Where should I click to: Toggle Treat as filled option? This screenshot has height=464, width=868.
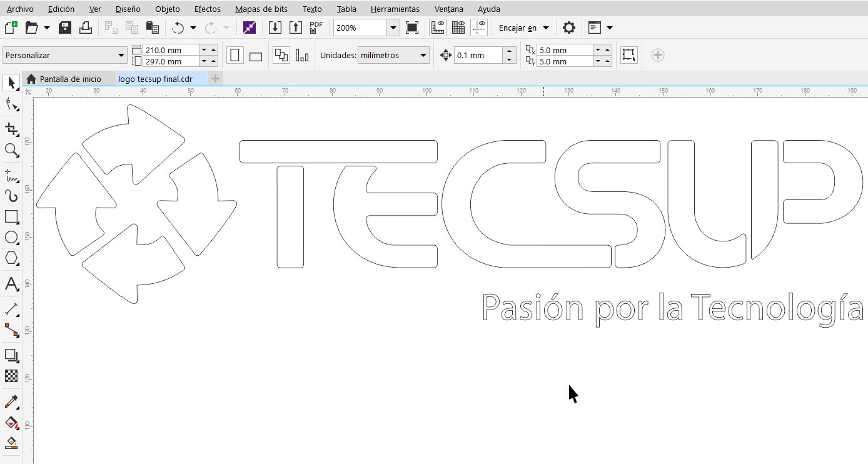click(x=628, y=55)
